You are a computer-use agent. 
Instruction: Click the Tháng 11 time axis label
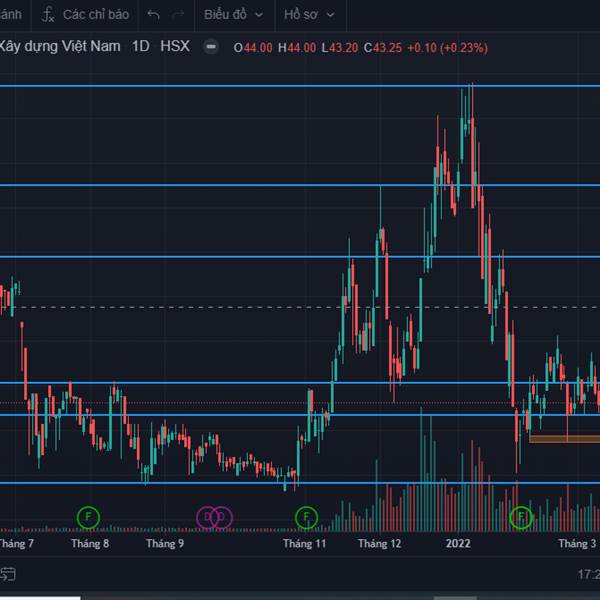point(305,543)
